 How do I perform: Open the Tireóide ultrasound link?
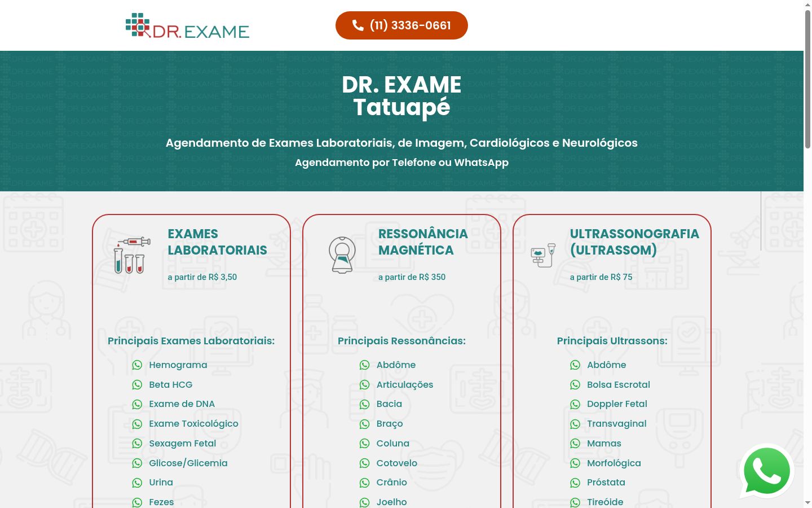pyautogui.click(x=605, y=502)
